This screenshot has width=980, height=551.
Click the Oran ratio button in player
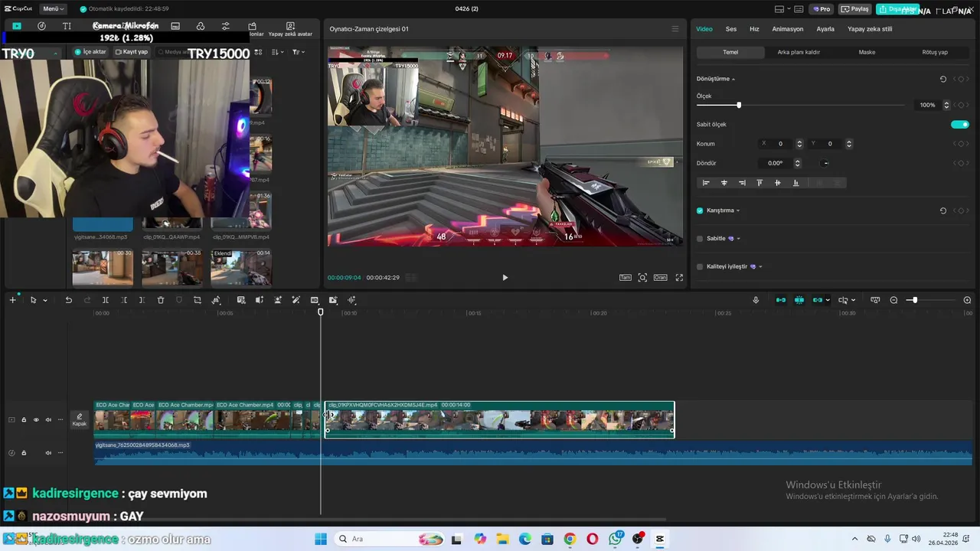coord(660,278)
